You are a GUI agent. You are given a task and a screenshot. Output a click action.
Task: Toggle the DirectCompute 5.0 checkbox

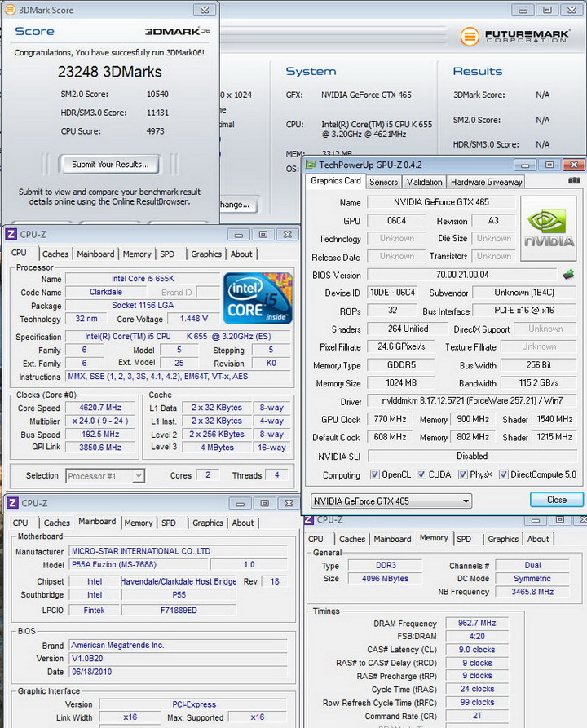[503, 474]
